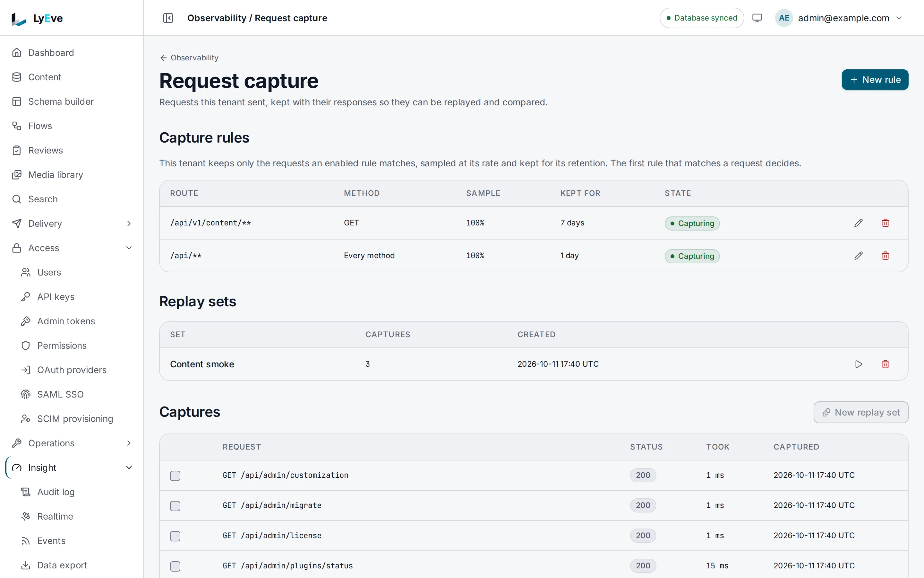Select the /api/admin/license capture checkbox
The image size is (924, 578).
(x=175, y=536)
